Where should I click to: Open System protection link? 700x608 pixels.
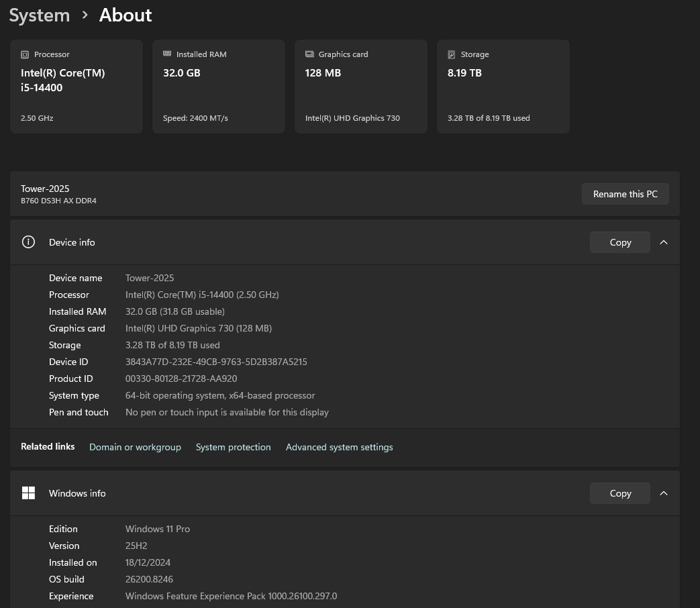click(233, 447)
